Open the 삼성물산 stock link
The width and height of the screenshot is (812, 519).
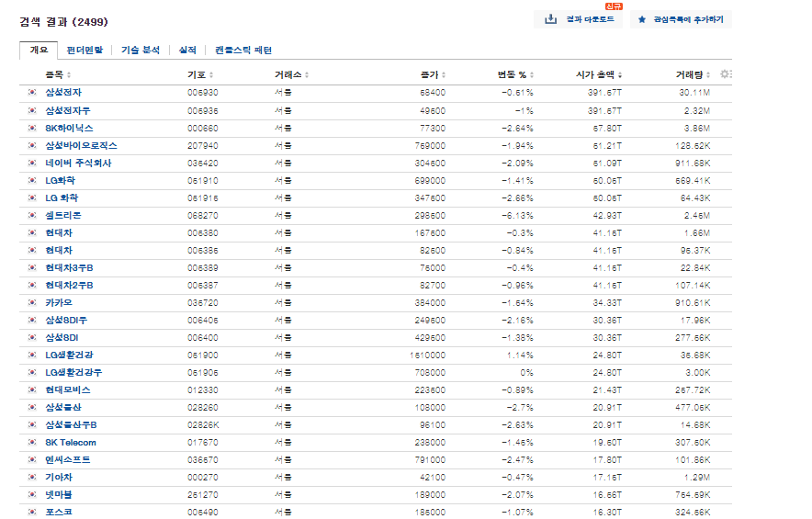63,408
